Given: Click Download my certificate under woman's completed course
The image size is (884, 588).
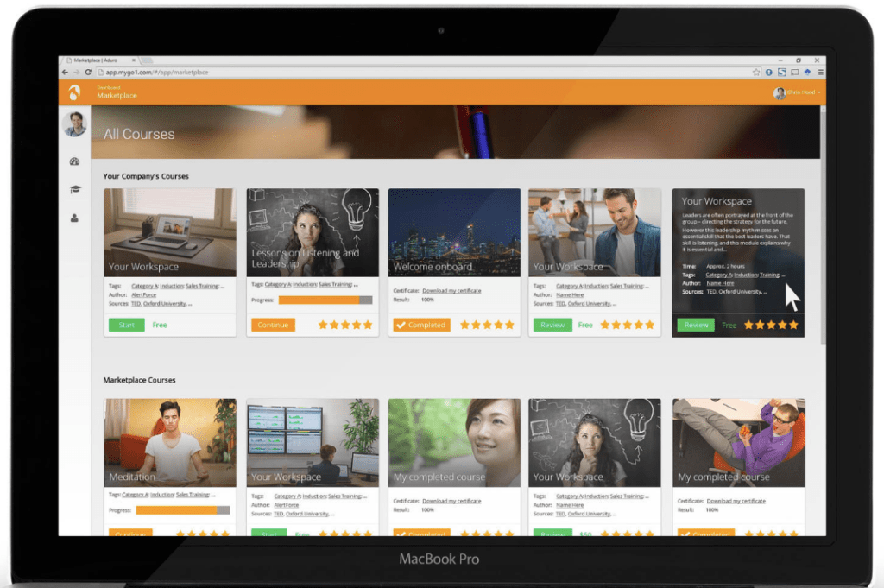Looking at the screenshot, I should [451, 501].
